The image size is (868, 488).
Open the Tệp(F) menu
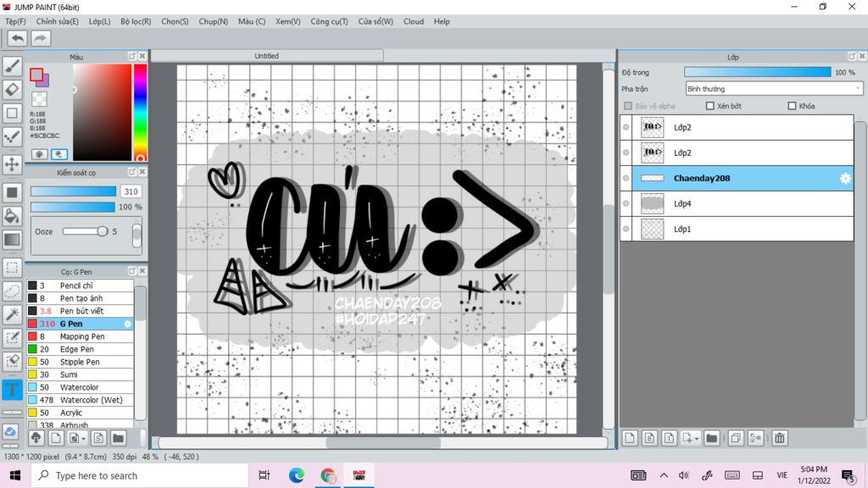tap(15, 21)
